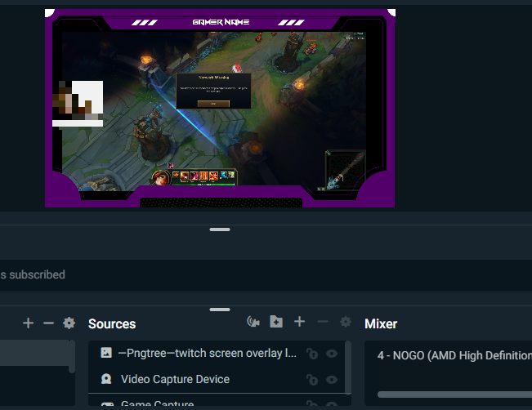Click the sources list scrollbar

pos(348,368)
